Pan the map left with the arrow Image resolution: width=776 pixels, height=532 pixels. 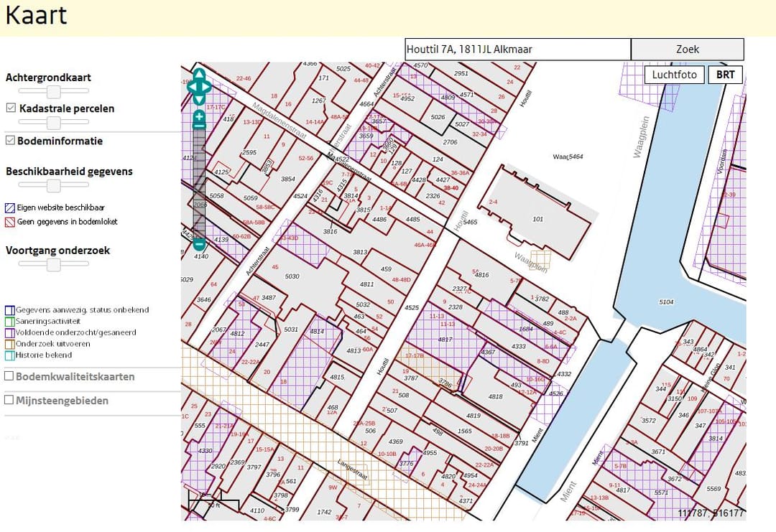[x=192, y=88]
